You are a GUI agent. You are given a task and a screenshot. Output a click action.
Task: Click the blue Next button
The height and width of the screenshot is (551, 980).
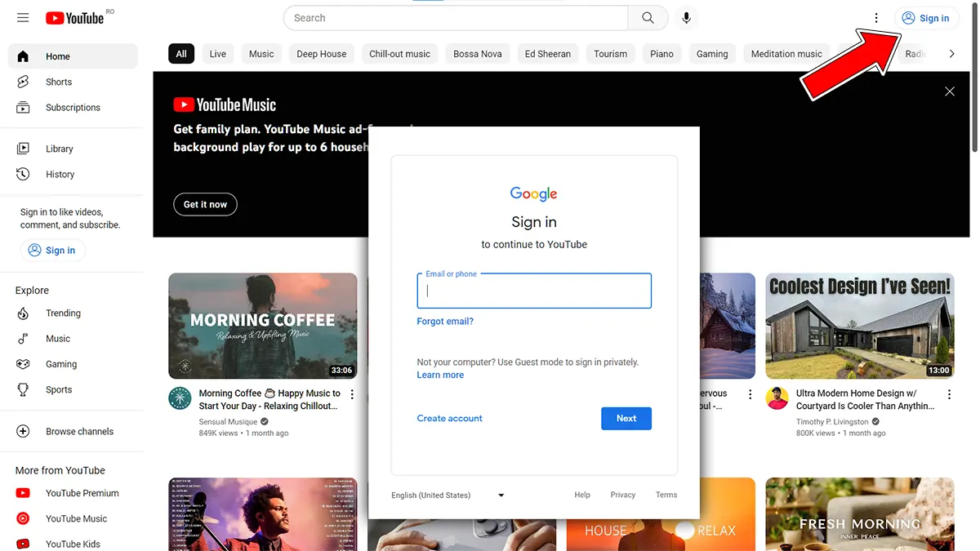pos(626,419)
